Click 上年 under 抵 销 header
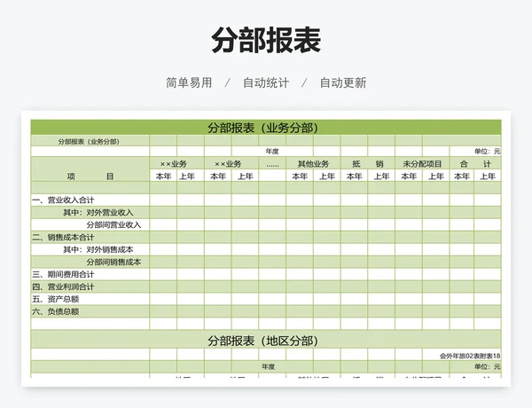Image resolution: width=532 pixels, height=408 pixels. tap(381, 176)
